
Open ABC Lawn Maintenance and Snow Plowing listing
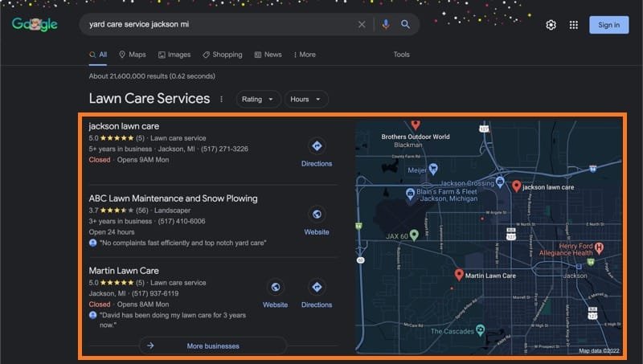point(173,198)
